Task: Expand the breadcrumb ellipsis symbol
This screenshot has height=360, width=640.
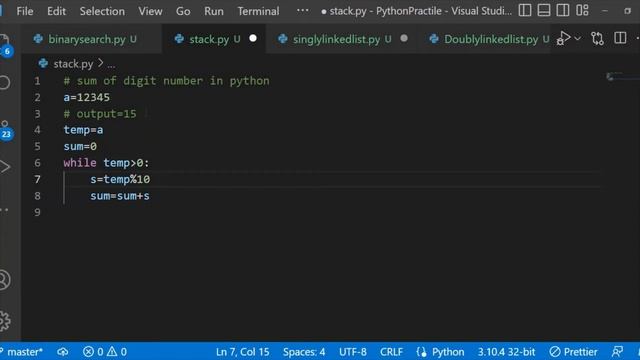Action: click(x=111, y=64)
